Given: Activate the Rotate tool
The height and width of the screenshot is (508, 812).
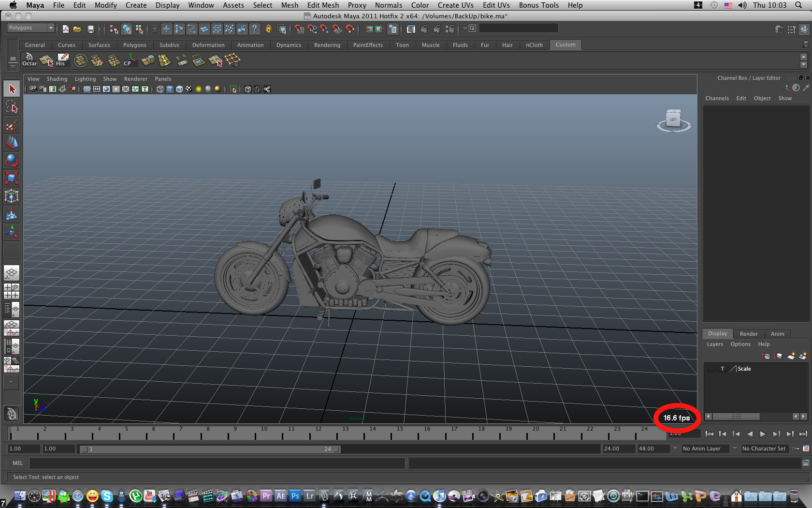Looking at the screenshot, I should (12, 160).
